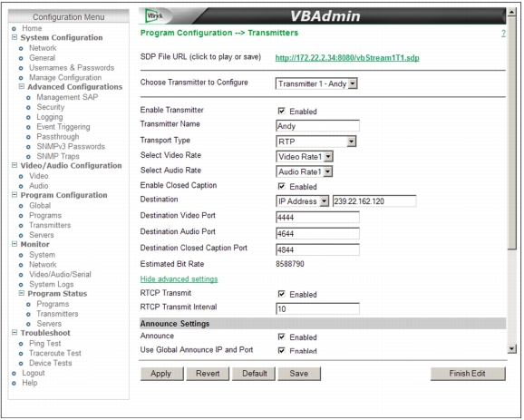Click the Destination Video Port field
Image resolution: width=524 pixels, height=420 pixels.
pos(317,218)
